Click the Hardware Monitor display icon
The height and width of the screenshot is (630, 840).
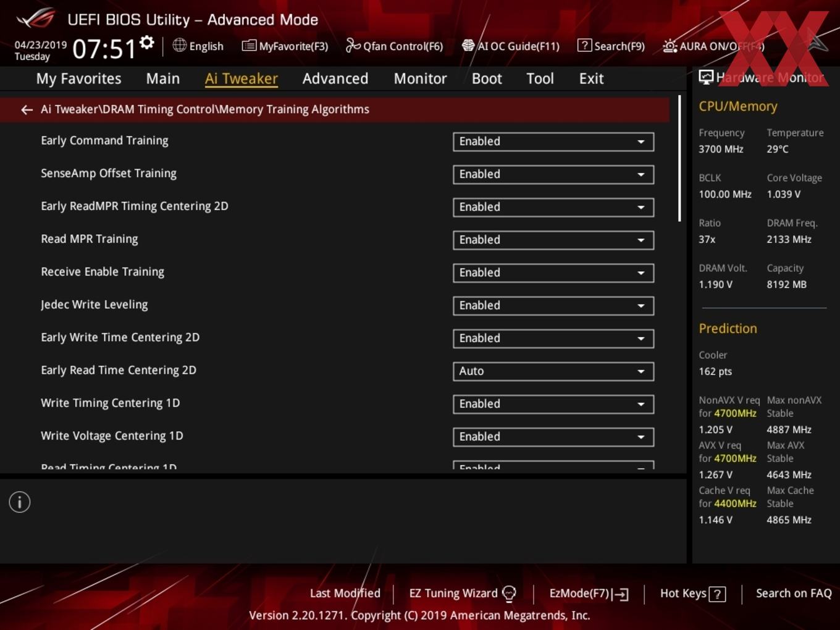point(706,77)
